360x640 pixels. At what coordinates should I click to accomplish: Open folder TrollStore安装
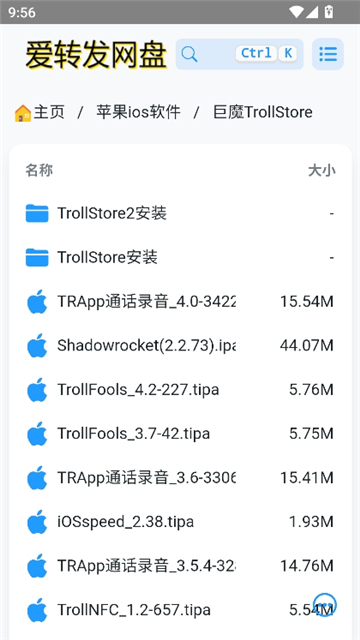tap(107, 258)
